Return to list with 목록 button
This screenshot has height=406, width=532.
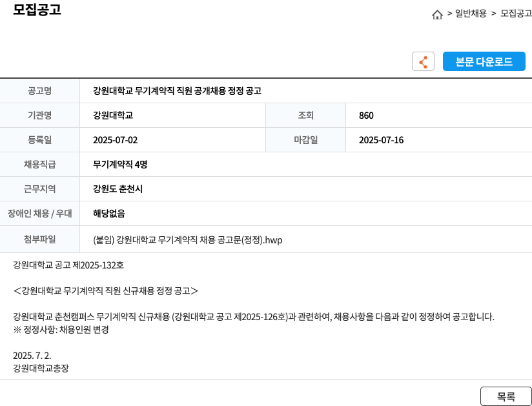pos(506,396)
